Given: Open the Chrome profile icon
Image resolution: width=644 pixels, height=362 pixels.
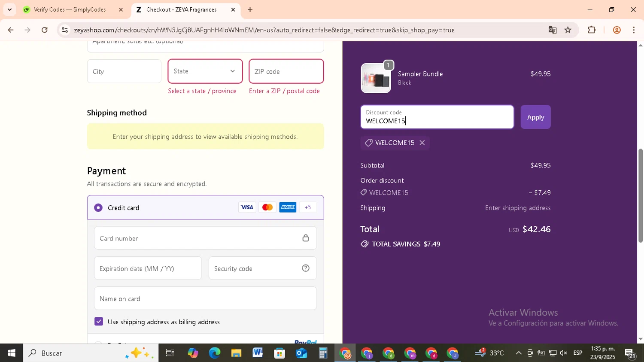Looking at the screenshot, I should tap(617, 30).
